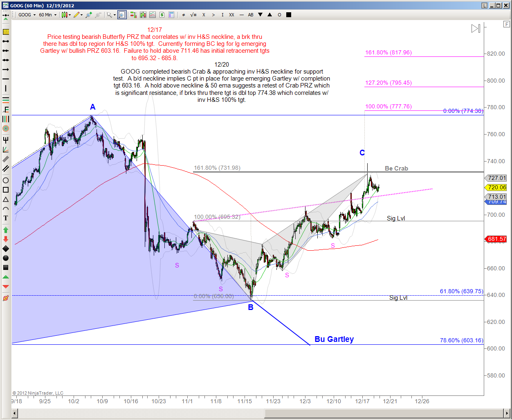The height and width of the screenshot is (420, 512).
Task: Click the XX toolbar button
Action: (232, 15)
